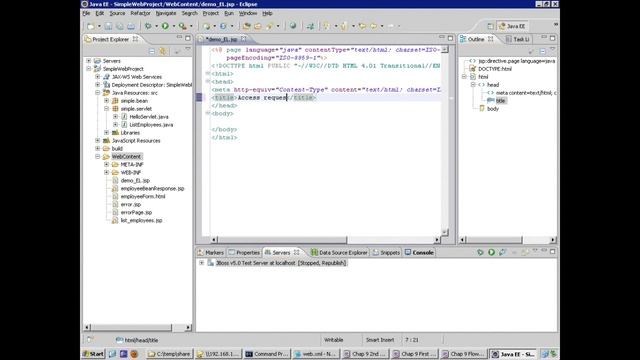Image resolution: width=640 pixels, height=360 pixels.
Task: Switch to the Outline view tab
Action: pos(476,39)
